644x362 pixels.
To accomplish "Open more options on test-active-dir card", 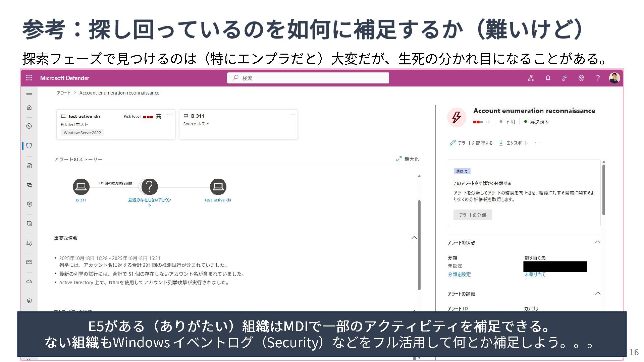I will 170,115.
